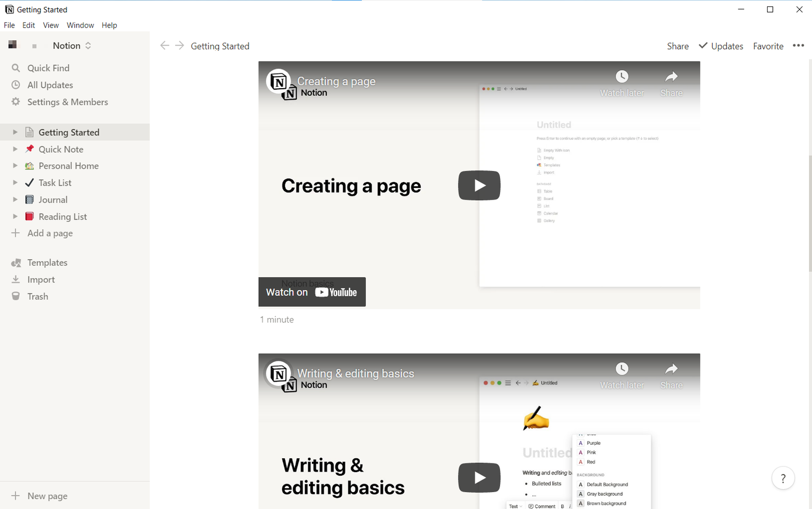
Task: Open All Updates clock icon
Action: tap(16, 85)
